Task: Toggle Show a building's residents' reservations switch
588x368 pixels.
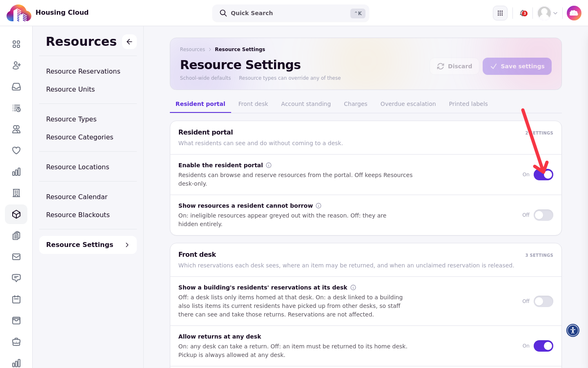Action: 543,301
